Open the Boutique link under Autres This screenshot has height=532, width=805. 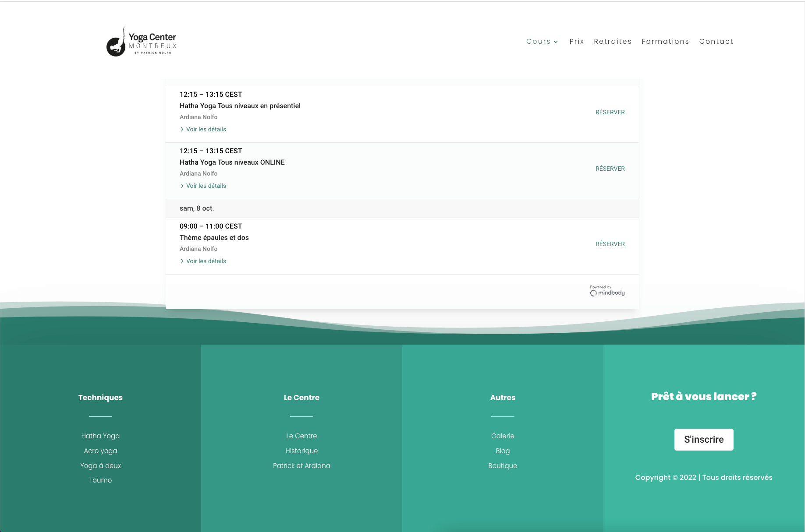coord(502,466)
